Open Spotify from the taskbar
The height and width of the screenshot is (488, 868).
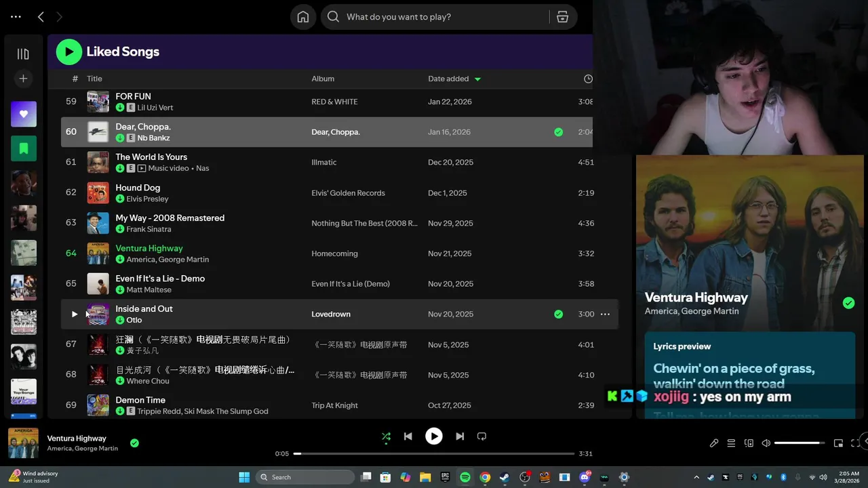tap(465, 477)
